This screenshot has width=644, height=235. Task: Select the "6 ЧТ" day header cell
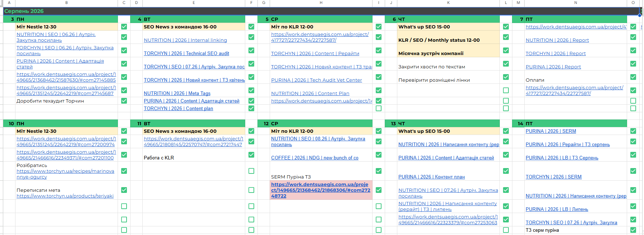click(448, 19)
